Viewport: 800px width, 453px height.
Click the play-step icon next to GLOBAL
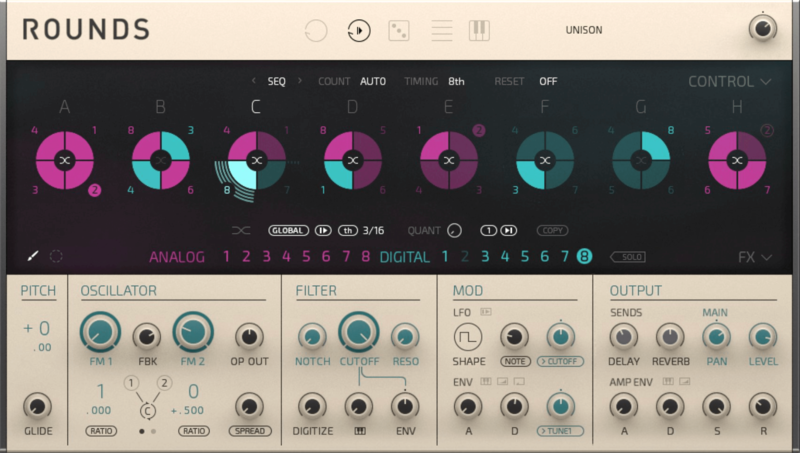pos(323,231)
